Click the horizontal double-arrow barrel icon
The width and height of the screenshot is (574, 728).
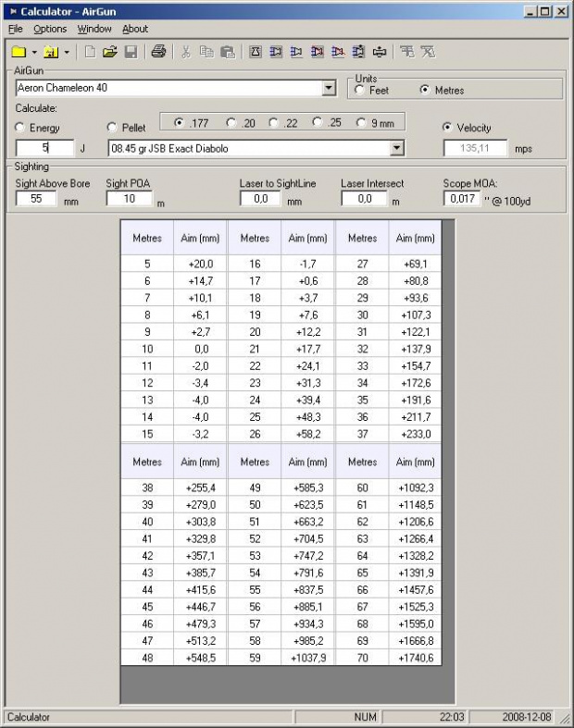[380, 52]
